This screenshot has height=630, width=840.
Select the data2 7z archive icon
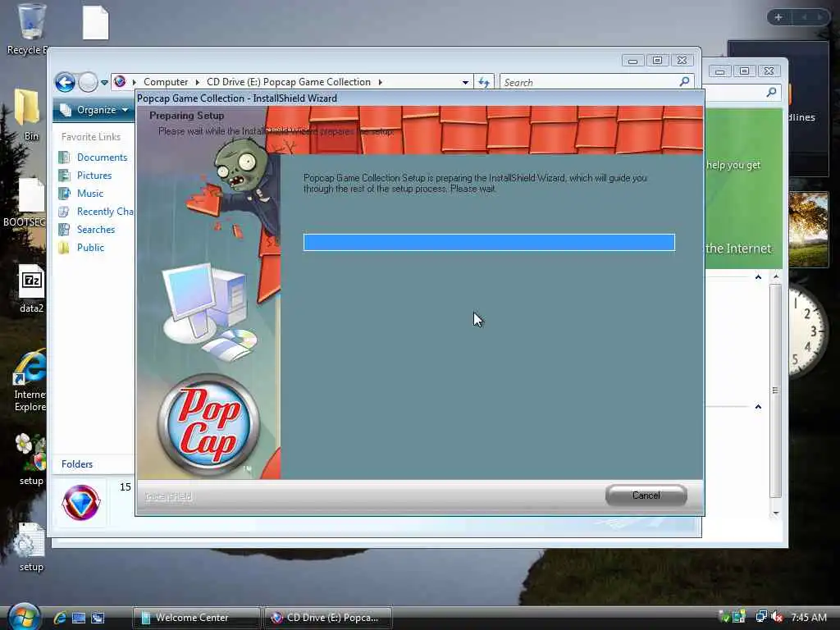pyautogui.click(x=32, y=288)
